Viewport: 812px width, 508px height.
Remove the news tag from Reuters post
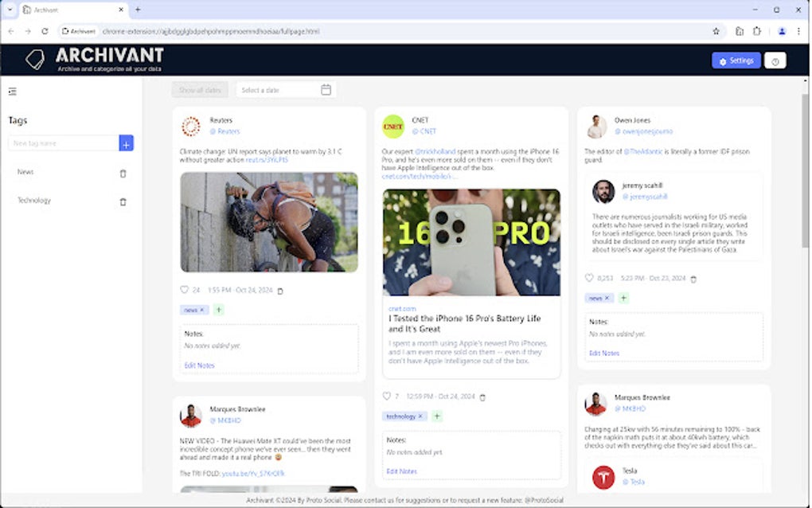tap(202, 310)
